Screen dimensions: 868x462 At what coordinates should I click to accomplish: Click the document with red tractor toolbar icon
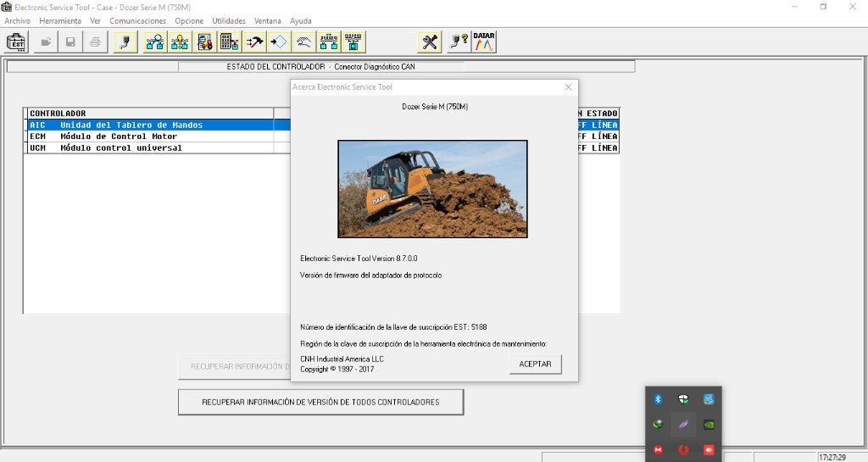[x=205, y=42]
